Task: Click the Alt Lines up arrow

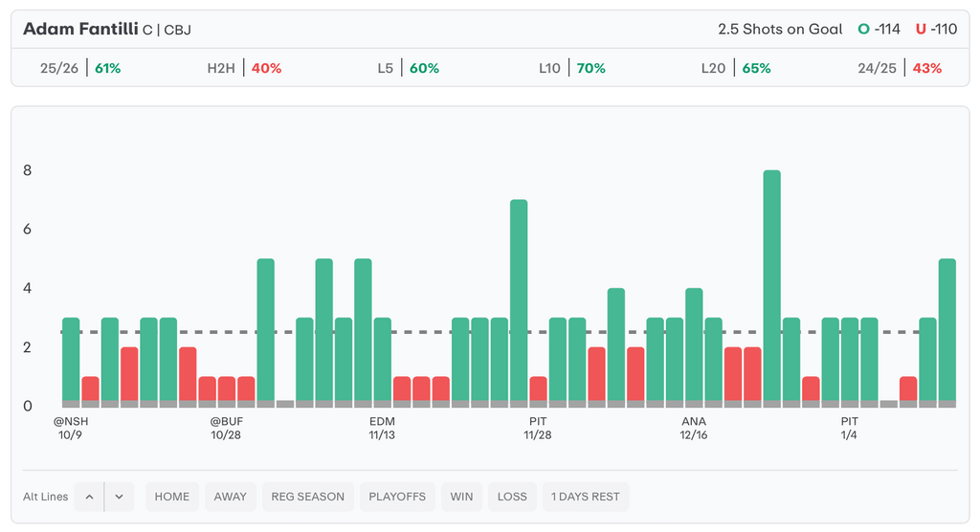Action: pyautogui.click(x=89, y=497)
